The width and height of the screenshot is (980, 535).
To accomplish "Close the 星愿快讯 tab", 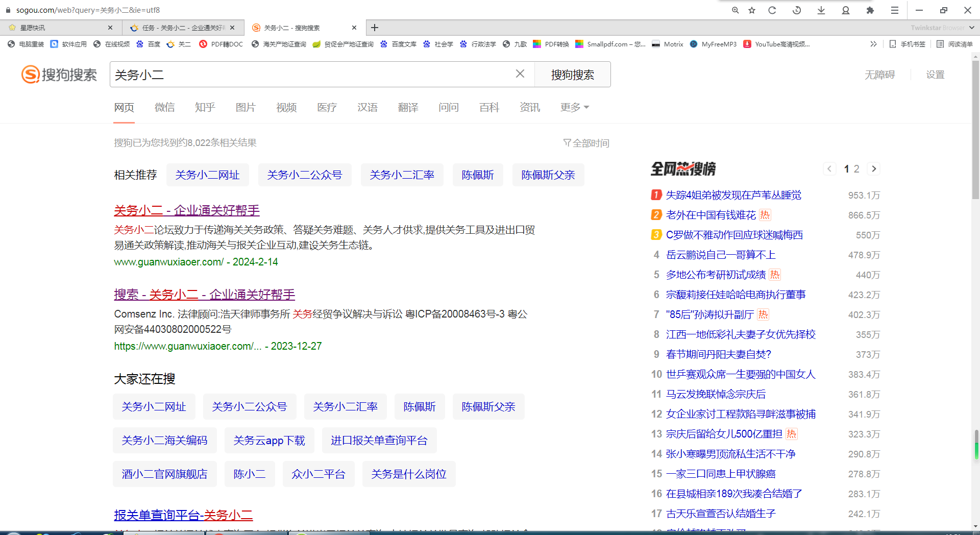I will 110,28.
